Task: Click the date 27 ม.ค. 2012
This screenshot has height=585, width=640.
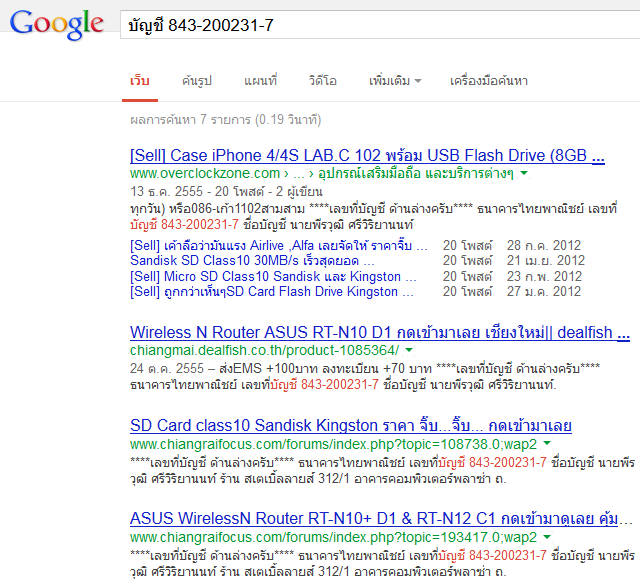Action: pyautogui.click(x=544, y=291)
